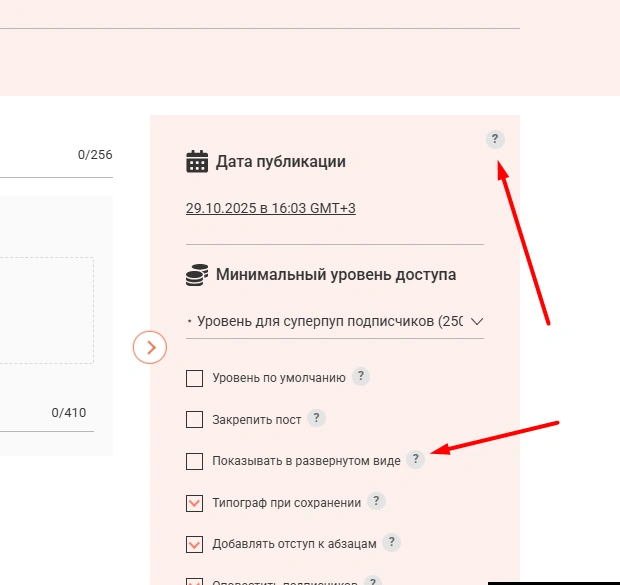
Task: Click the Показывать в развернутом виде label
Action: click(x=306, y=461)
